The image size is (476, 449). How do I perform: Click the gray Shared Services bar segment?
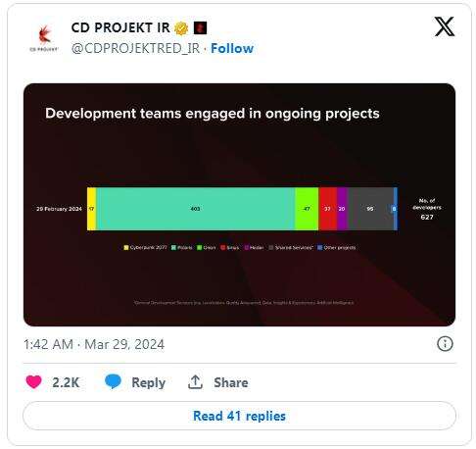coord(370,209)
